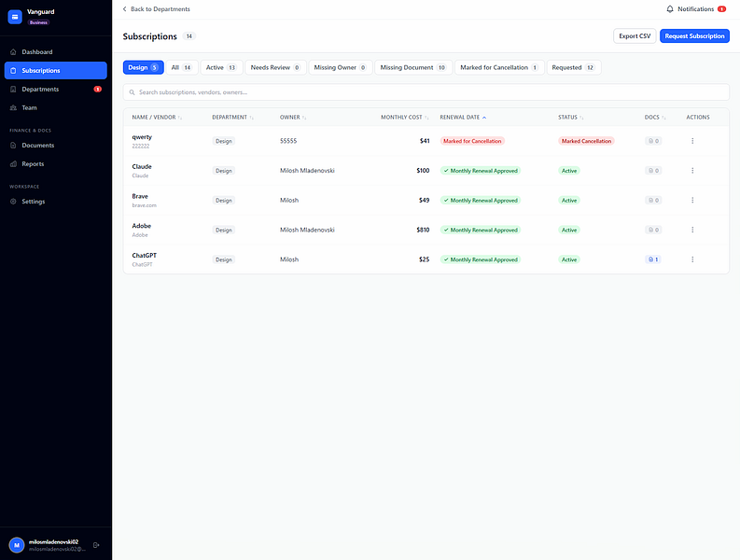Open actions menu for ChatGPT row
The height and width of the screenshot is (560, 740).
(x=692, y=259)
